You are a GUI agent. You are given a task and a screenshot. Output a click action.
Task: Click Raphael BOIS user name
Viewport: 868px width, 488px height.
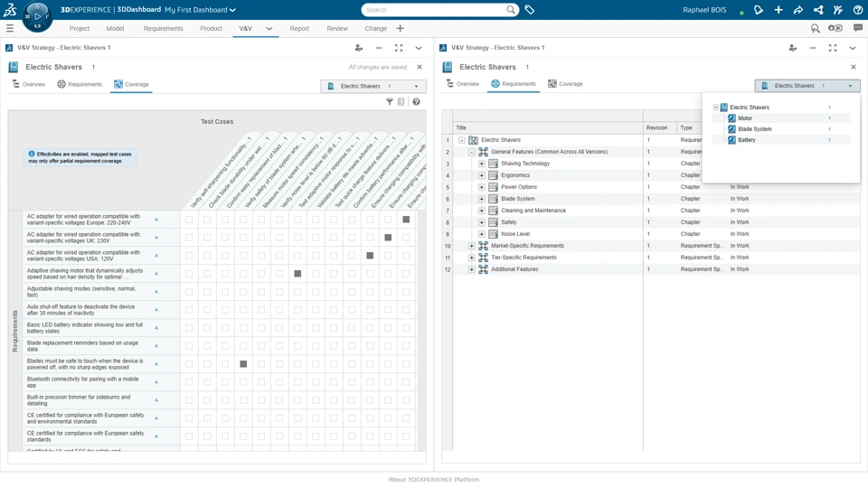704,10
